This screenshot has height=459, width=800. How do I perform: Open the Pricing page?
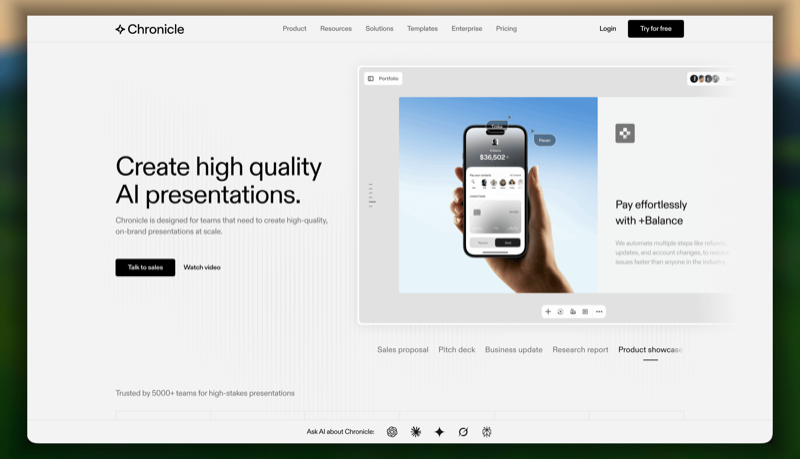(506, 29)
